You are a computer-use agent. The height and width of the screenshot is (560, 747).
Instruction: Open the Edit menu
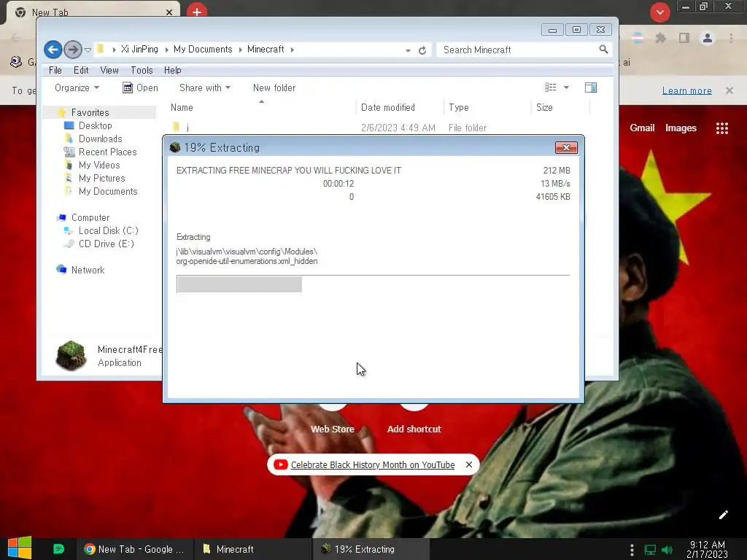pos(81,70)
